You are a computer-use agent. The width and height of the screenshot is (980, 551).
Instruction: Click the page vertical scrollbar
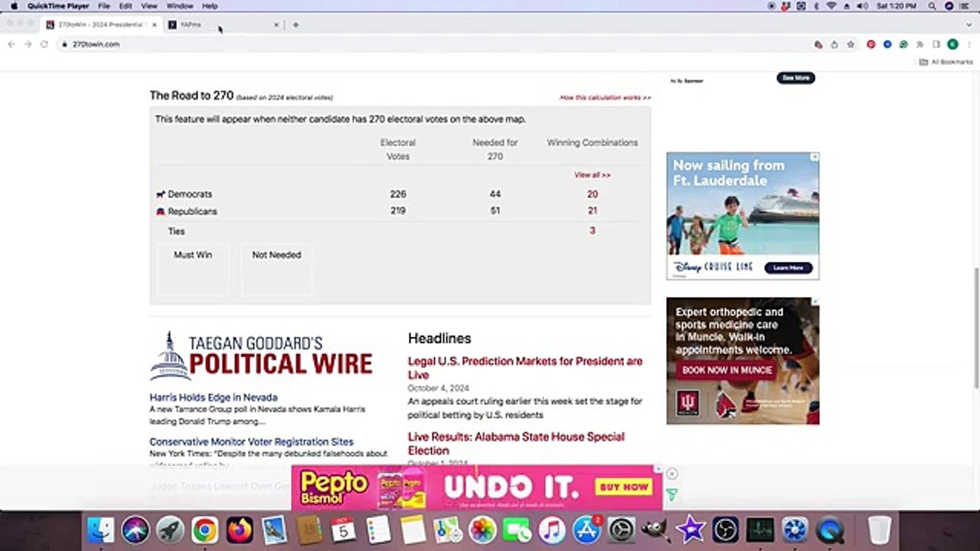click(x=975, y=329)
